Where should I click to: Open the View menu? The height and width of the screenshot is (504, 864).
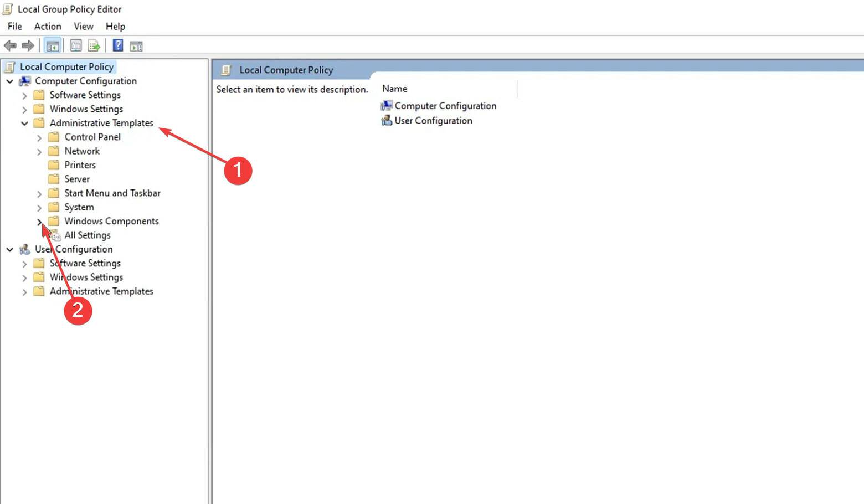(83, 26)
